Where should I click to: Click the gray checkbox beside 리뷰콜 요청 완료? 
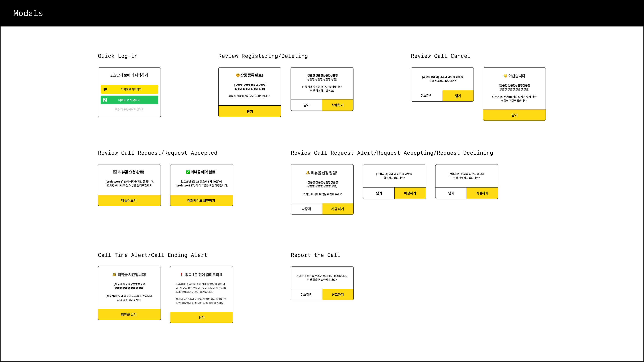pyautogui.click(x=115, y=172)
